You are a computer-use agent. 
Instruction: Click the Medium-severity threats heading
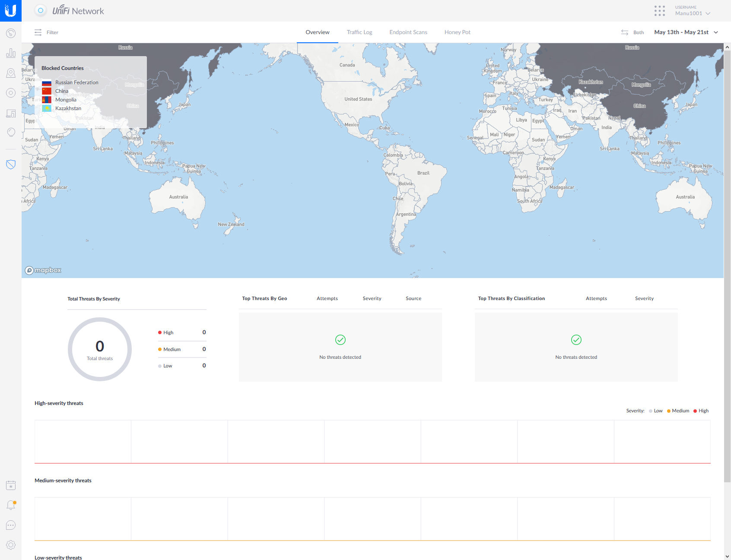(x=63, y=481)
